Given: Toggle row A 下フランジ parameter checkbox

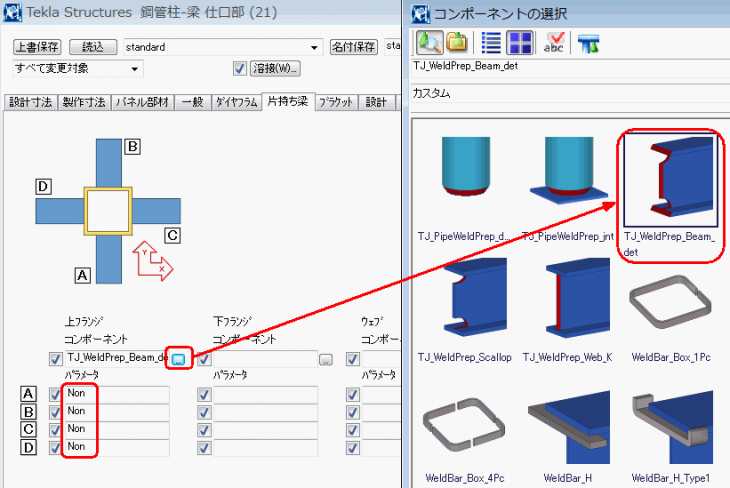Looking at the screenshot, I should click(204, 394).
